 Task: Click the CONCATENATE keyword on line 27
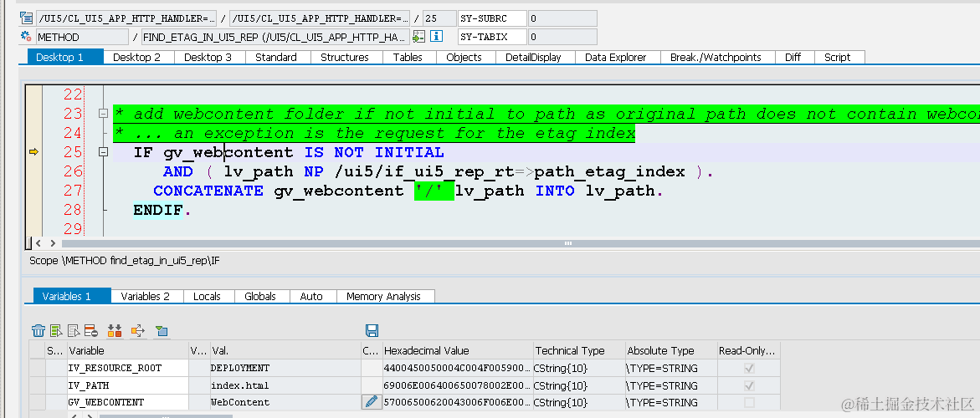[208, 191]
